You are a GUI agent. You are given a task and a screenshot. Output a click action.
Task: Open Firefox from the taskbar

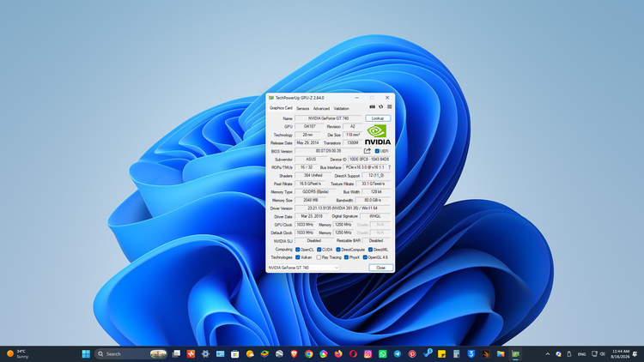(338, 353)
